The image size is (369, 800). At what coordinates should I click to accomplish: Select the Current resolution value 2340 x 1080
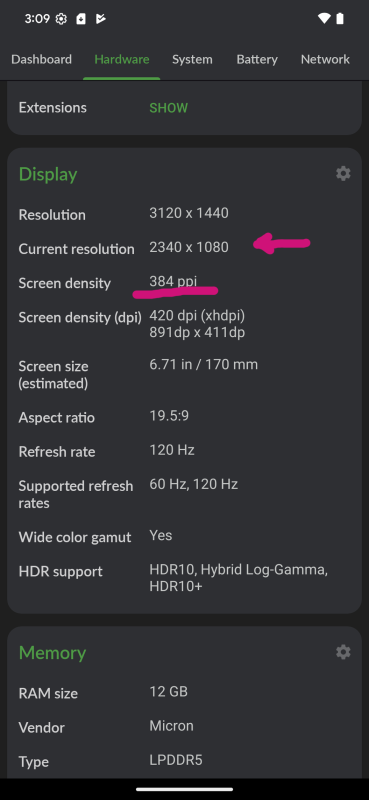coord(189,247)
